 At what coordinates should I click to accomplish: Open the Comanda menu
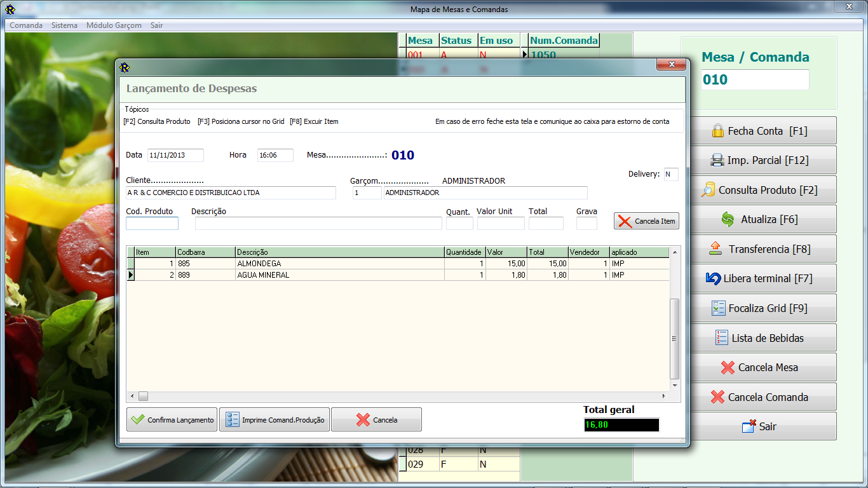[x=26, y=25]
